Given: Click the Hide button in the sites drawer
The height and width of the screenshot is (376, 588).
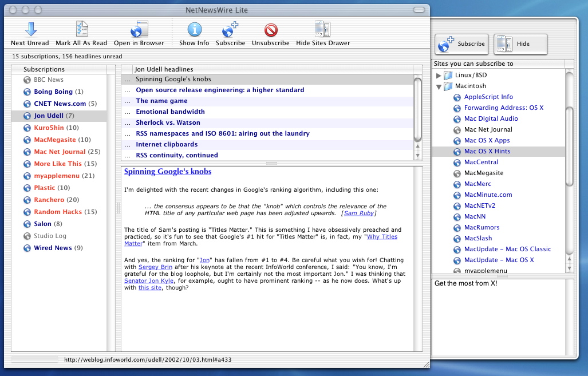Looking at the screenshot, I should point(520,44).
